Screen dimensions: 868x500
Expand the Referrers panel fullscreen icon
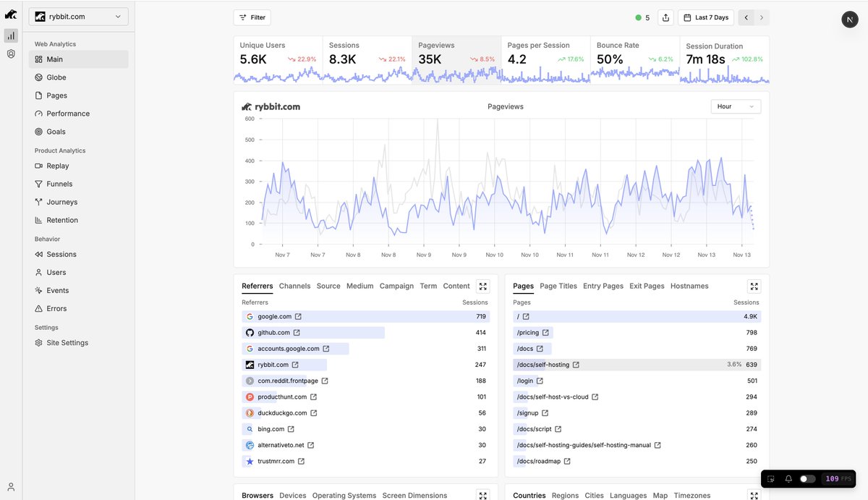click(x=483, y=287)
